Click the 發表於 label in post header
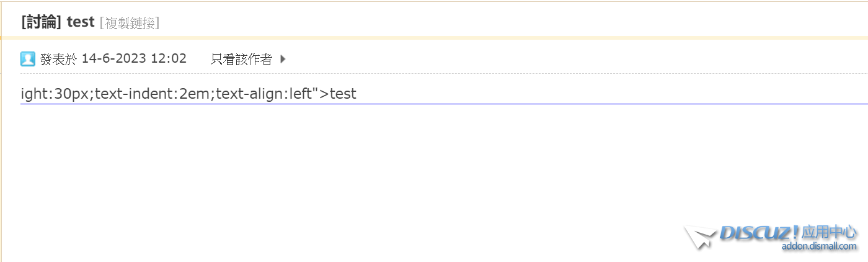868x262 pixels. coord(58,59)
